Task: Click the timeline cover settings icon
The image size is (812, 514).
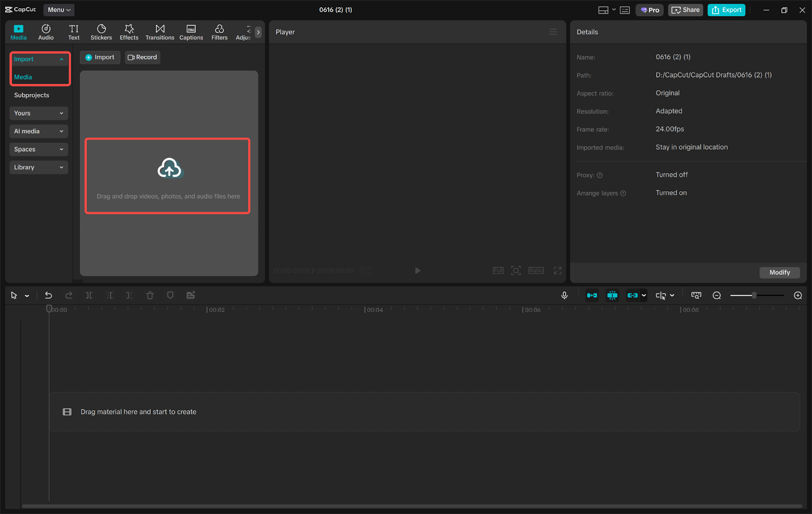Action: (696, 295)
